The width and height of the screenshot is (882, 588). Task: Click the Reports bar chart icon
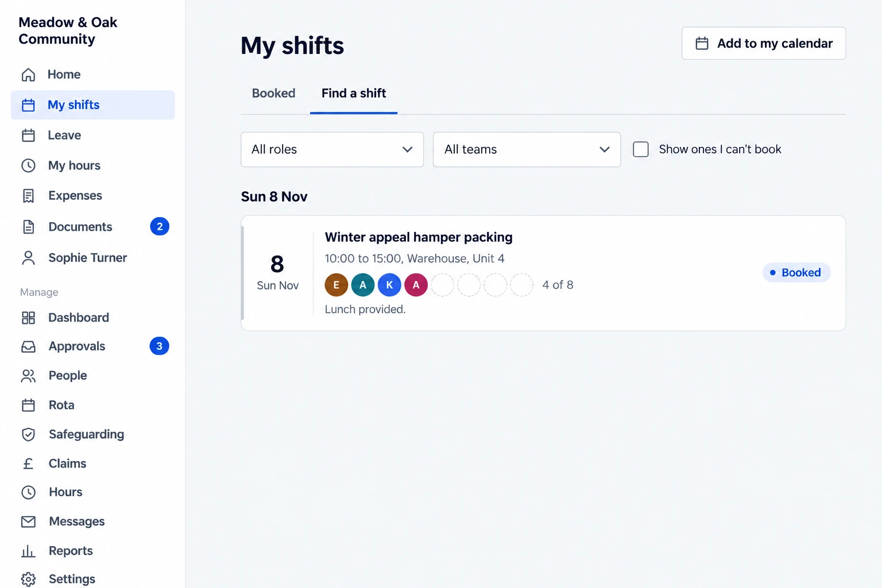pos(28,551)
